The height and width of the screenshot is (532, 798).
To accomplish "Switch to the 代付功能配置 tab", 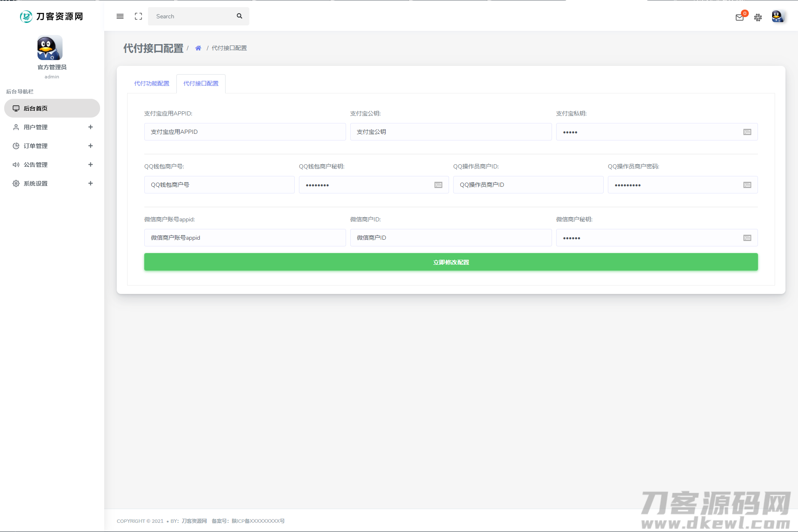I will point(152,84).
